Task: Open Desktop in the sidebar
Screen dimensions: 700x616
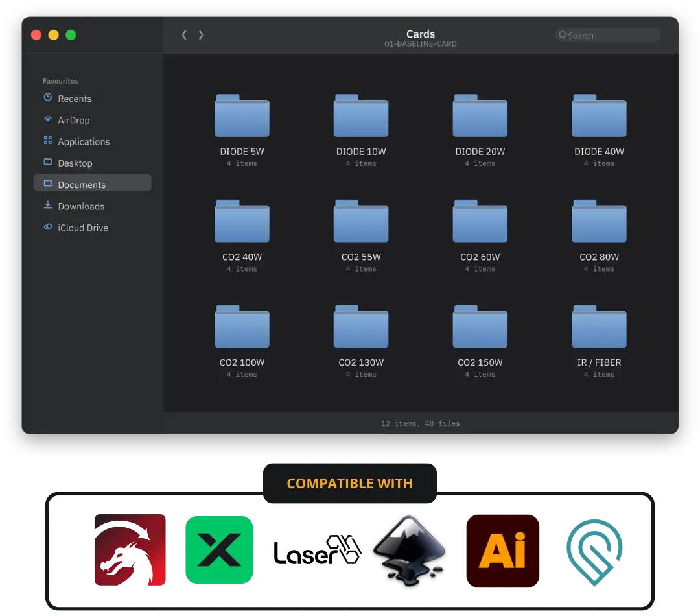Action: (x=93, y=163)
